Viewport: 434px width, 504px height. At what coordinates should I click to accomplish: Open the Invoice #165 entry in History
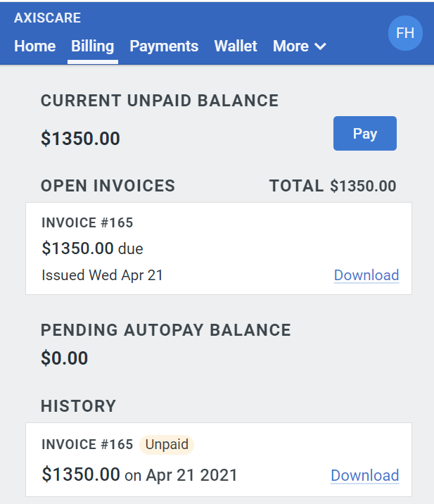[x=219, y=460]
